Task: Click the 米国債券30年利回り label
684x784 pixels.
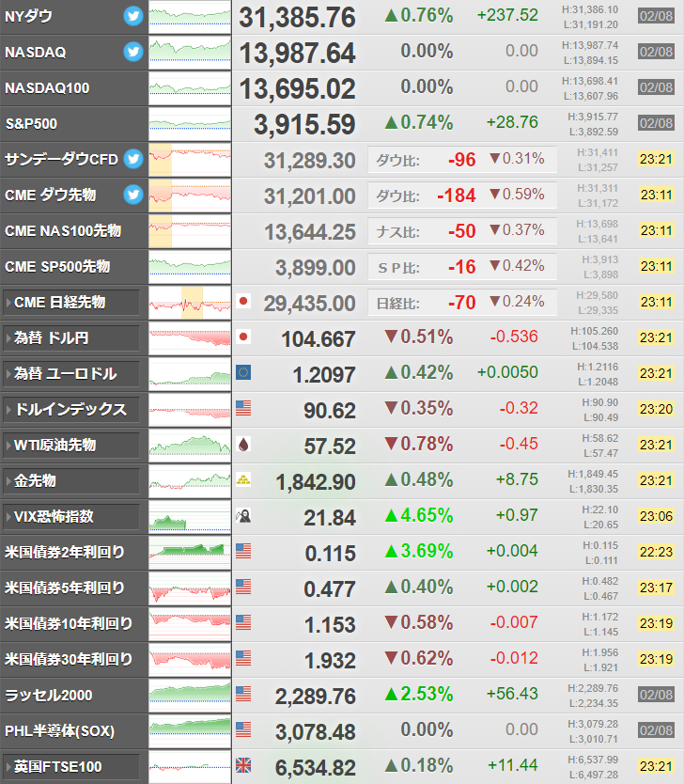Action: [x=69, y=660]
